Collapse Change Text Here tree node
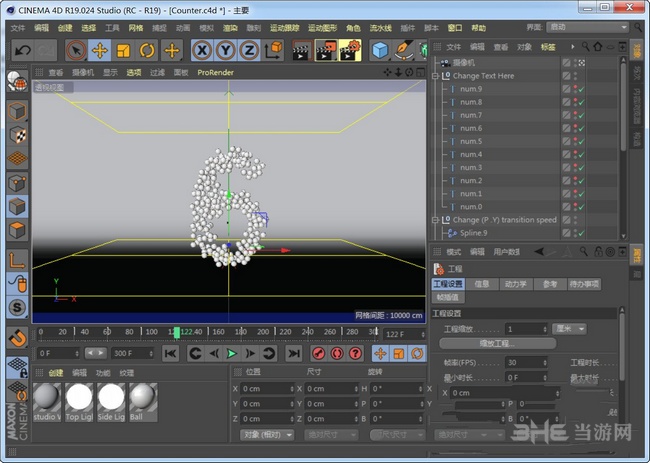Viewport: 650px width, 463px height. [435, 76]
